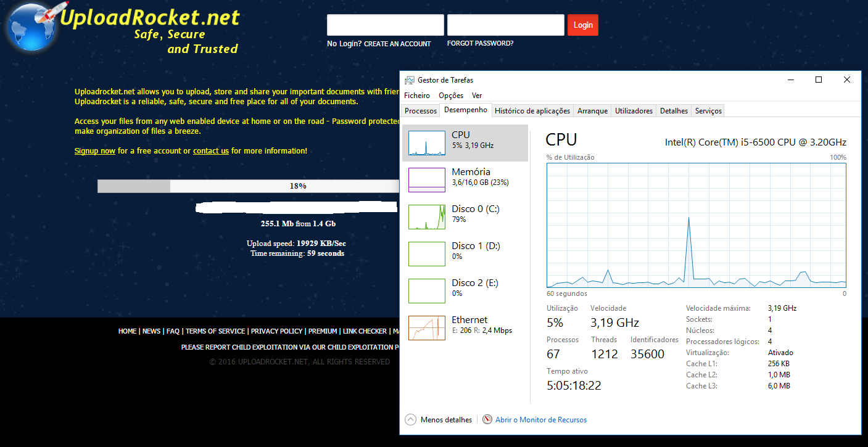The width and height of the screenshot is (868, 447).
Task: Click the Task Manager title bar icon
Action: [x=410, y=80]
